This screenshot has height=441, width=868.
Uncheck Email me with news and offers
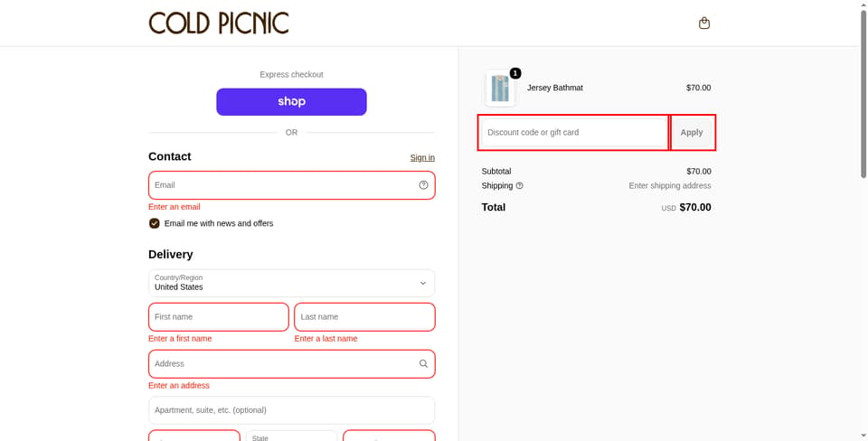pos(155,223)
